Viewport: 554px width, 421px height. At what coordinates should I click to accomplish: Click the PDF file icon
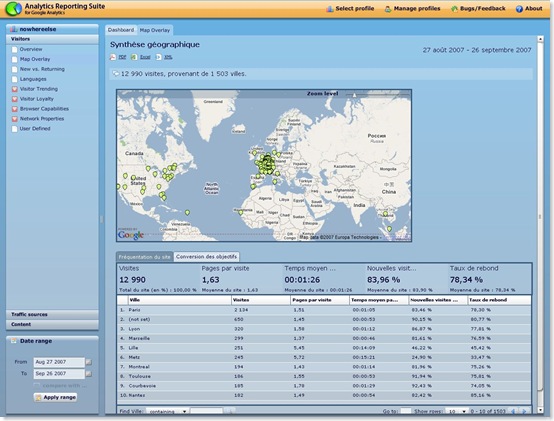coord(113,57)
